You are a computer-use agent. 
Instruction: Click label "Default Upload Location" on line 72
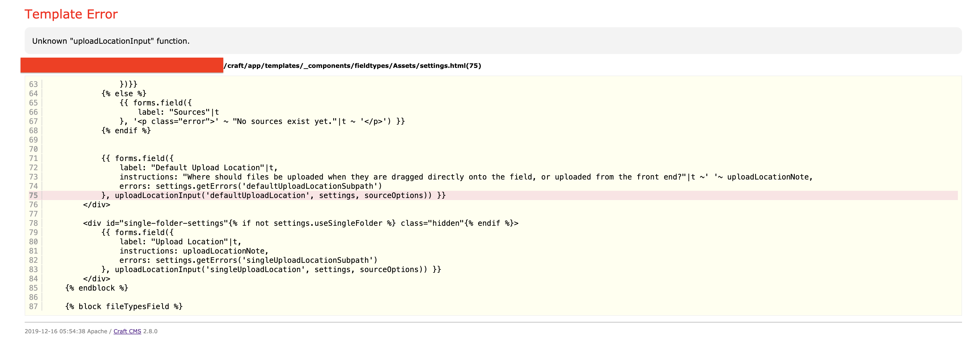(x=199, y=168)
